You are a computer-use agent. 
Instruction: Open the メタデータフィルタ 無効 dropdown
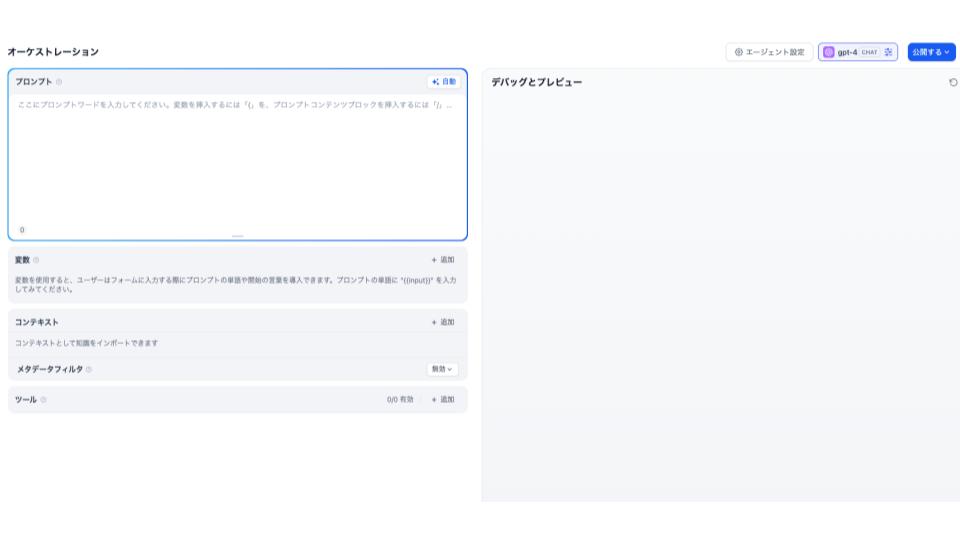442,369
